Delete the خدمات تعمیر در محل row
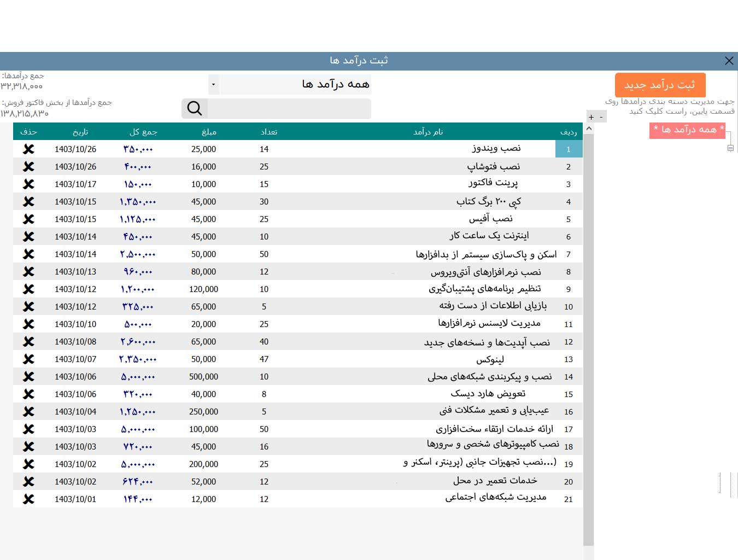The image size is (738, 560). pos(28,481)
